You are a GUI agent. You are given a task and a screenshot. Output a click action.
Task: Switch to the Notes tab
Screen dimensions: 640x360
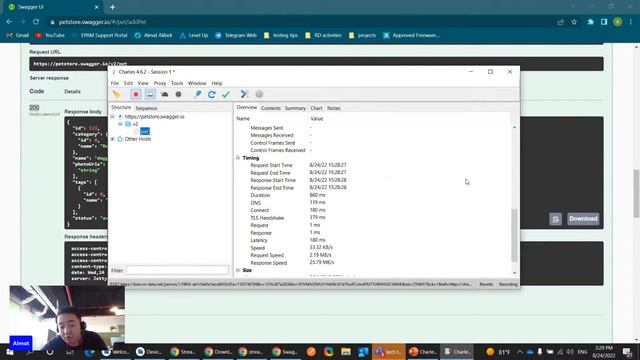click(333, 108)
